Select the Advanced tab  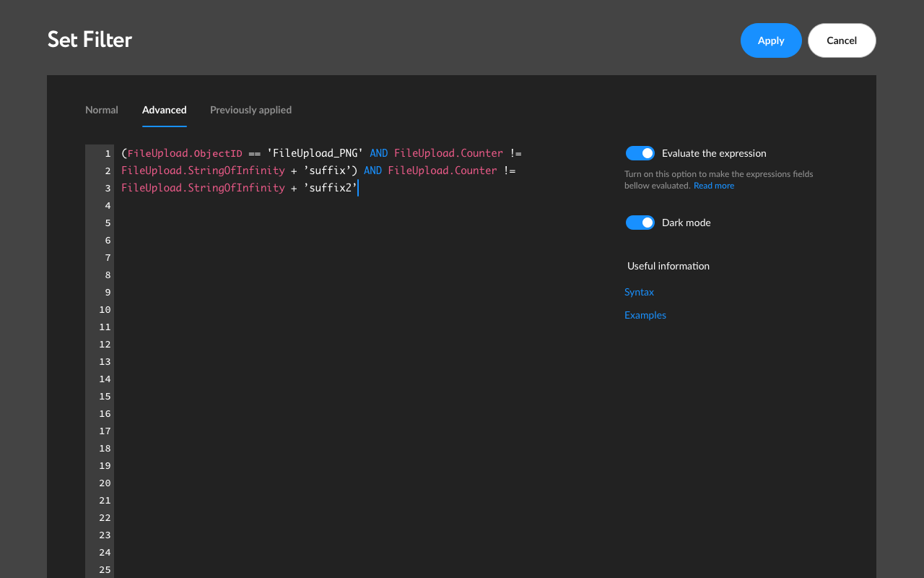coord(165,110)
